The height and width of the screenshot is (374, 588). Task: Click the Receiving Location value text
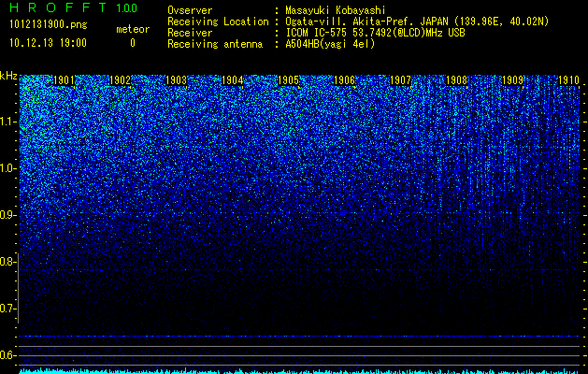tap(416, 22)
